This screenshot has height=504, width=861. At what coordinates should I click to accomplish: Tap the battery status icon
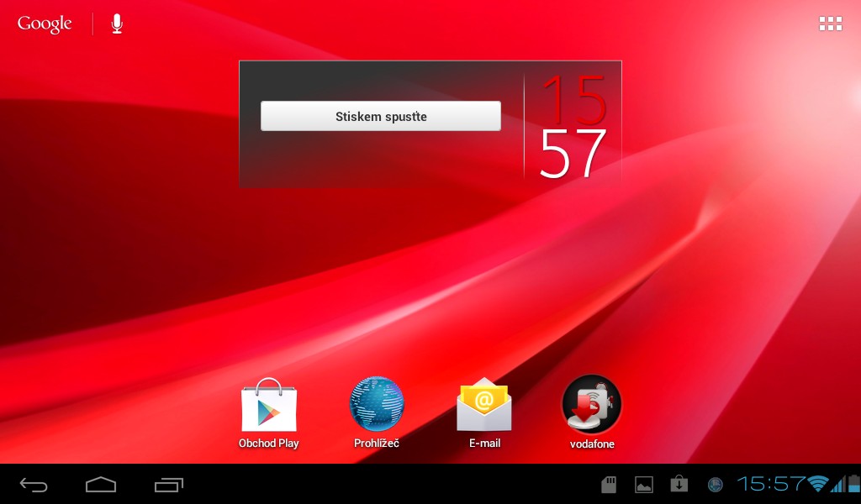tap(854, 484)
